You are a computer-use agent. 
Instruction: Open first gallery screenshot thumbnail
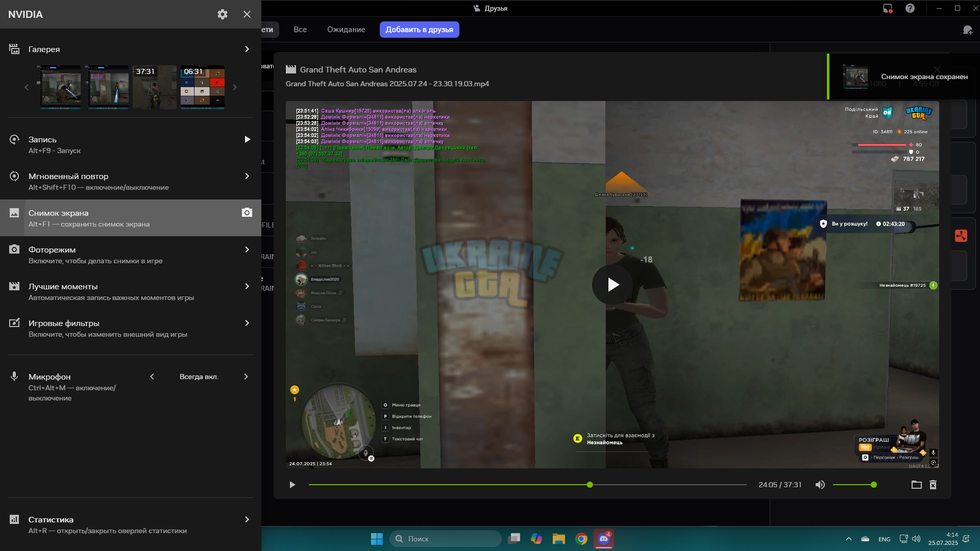[x=61, y=87]
